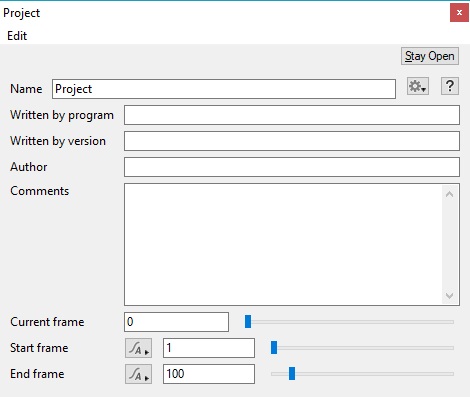Open Start frame animation curve menu

(x=138, y=348)
